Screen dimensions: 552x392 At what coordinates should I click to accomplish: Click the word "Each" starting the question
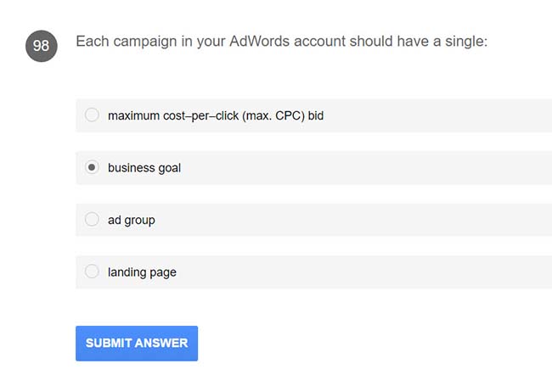click(x=91, y=42)
